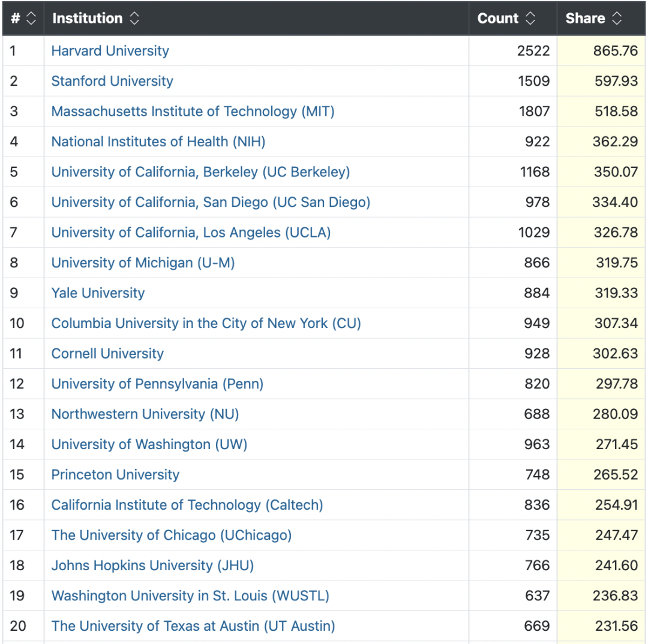
Task: Open the Stanford University link
Action: click(x=112, y=81)
